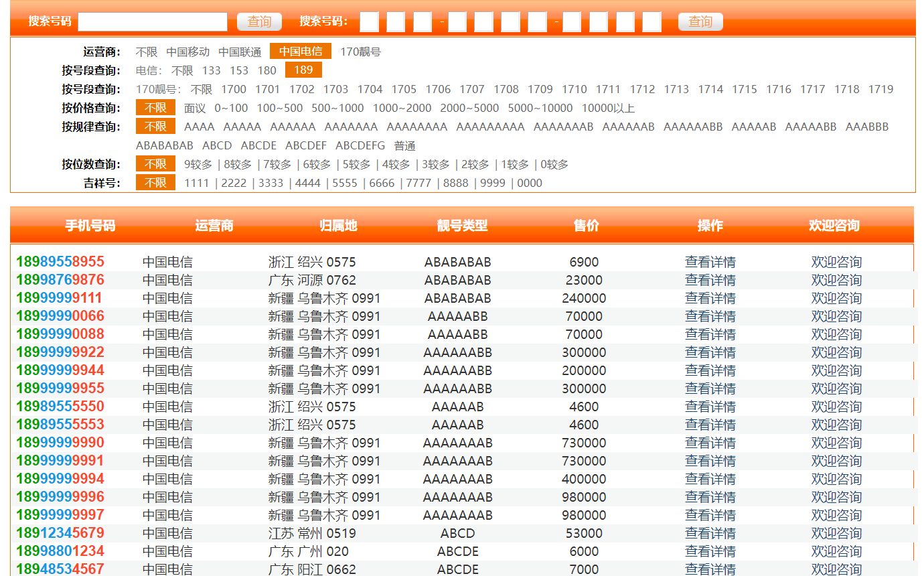Open phone number 18989558955
The width and height of the screenshot is (924, 576).
tap(60, 262)
